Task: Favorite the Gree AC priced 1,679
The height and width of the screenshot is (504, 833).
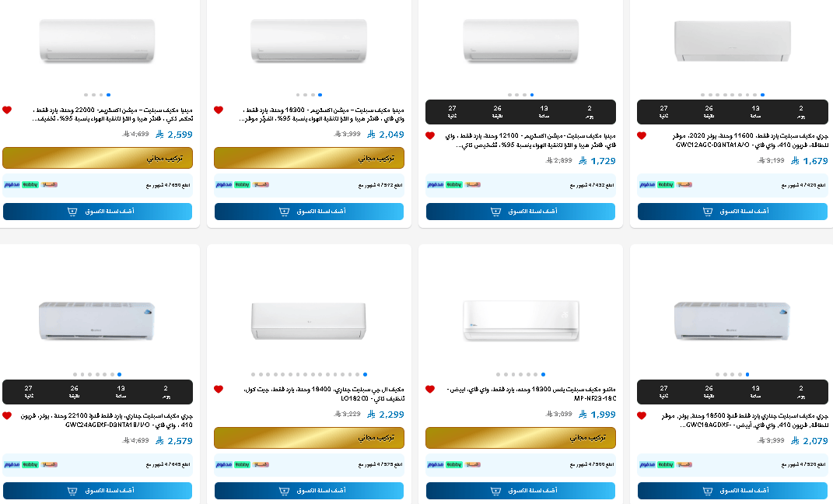Action: tap(641, 136)
